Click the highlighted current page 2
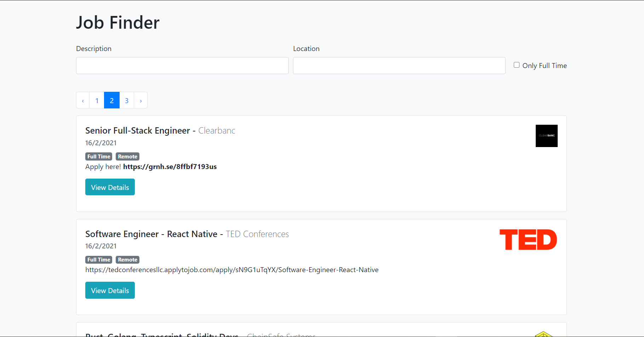Viewport: 644px width, 337px height. click(111, 100)
